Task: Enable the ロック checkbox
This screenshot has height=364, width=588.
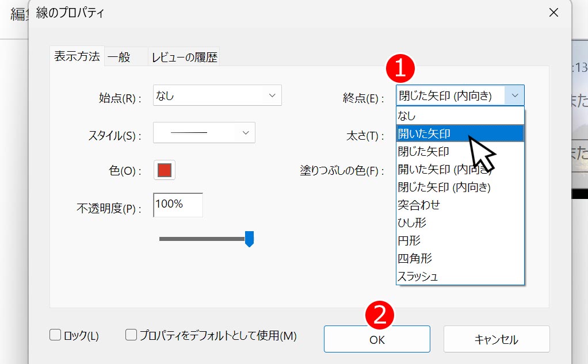Action: [55, 335]
